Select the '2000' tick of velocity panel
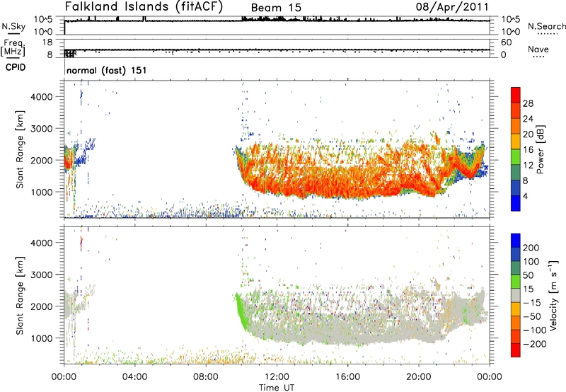The height and width of the screenshot is (392, 566). [41, 306]
